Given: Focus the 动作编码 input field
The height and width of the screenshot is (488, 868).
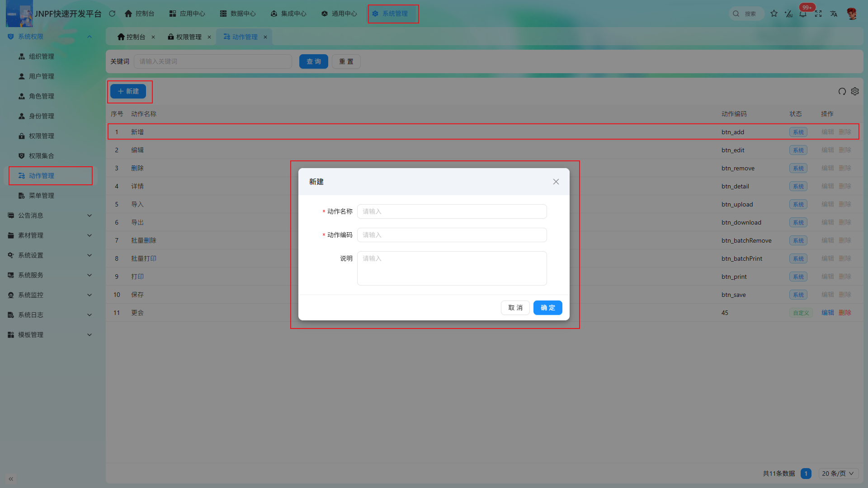Looking at the screenshot, I should tap(452, 235).
